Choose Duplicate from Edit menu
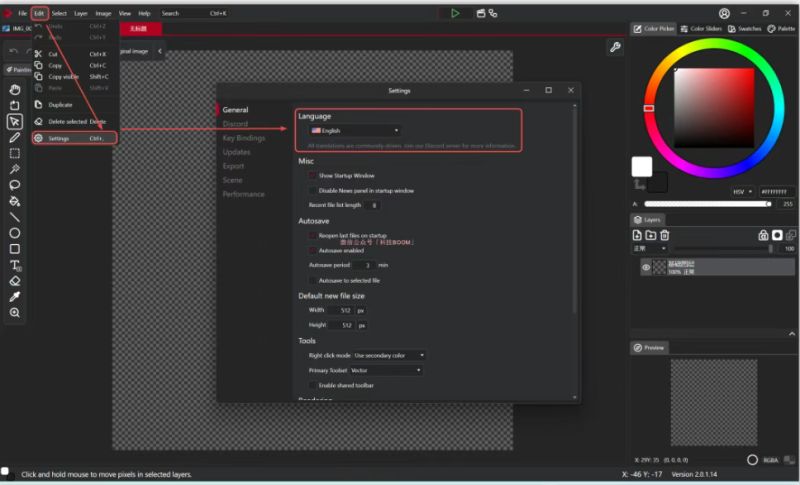Viewport: 800px width, 485px height. [75, 105]
